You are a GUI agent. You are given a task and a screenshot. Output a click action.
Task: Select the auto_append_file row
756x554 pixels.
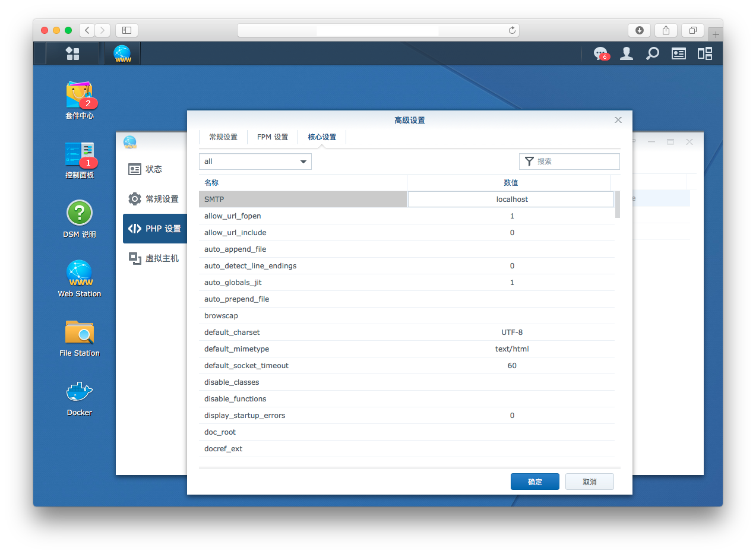pyautogui.click(x=406, y=249)
